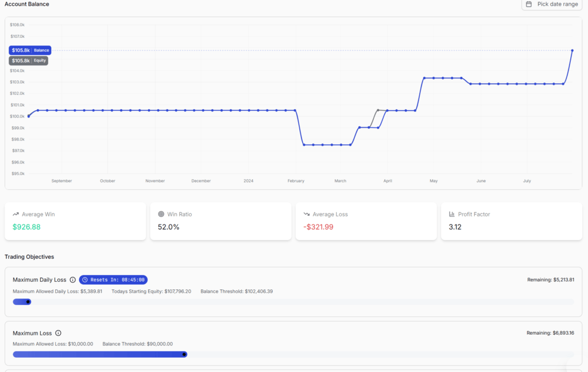Click the Maximum Loss progress bar handle

coord(184,354)
